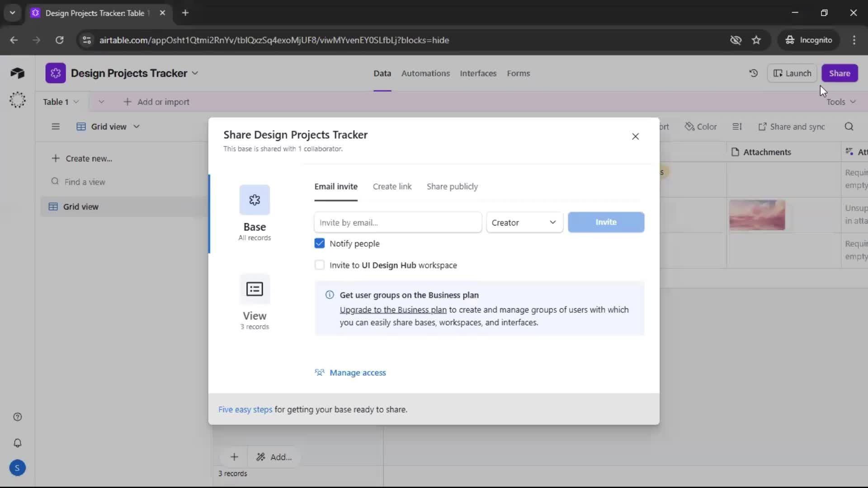
Task: Click Create new... in sidebar
Action: click(82, 159)
